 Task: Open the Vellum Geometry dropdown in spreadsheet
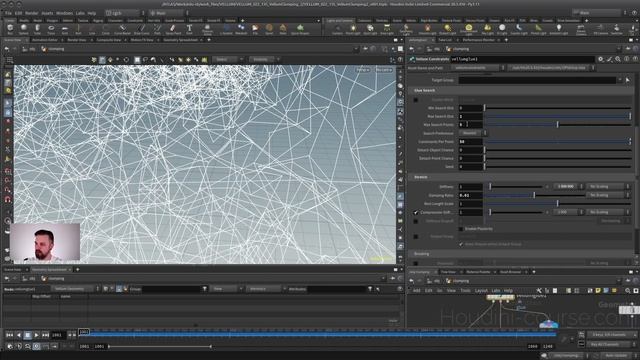76,289
